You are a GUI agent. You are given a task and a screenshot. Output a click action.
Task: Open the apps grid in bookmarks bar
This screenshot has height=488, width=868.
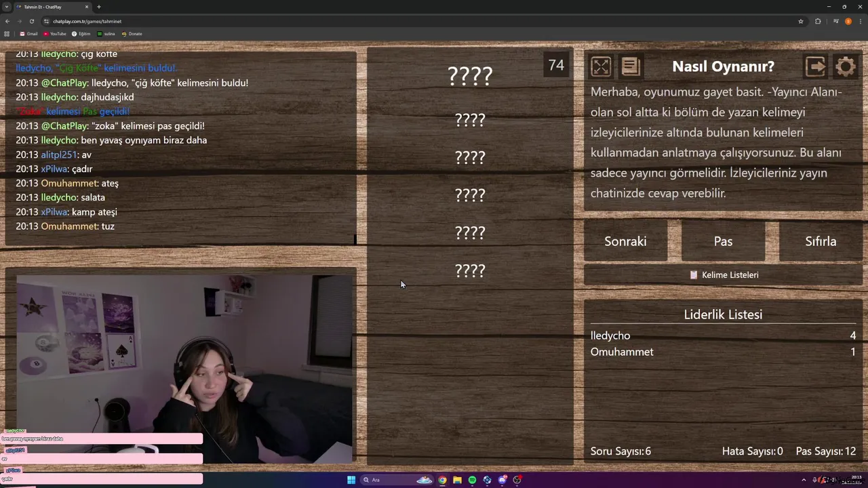7,34
